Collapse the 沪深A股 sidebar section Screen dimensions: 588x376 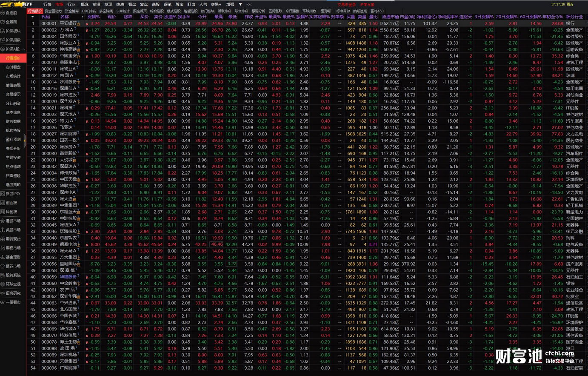click(23, 49)
